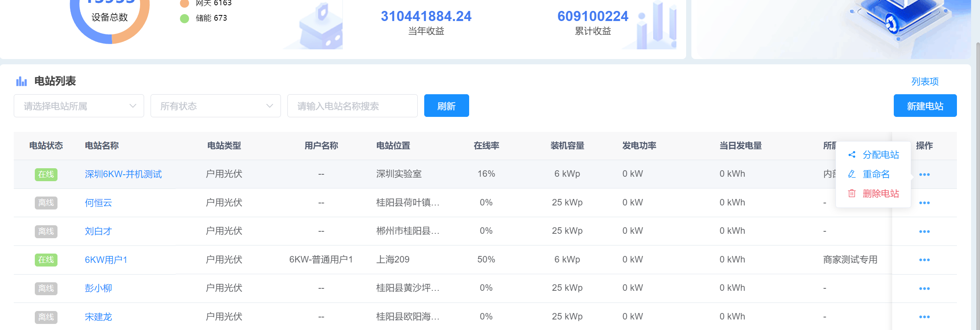Open station 彭小柳
Screen dimensions: 980x330
click(x=98, y=288)
